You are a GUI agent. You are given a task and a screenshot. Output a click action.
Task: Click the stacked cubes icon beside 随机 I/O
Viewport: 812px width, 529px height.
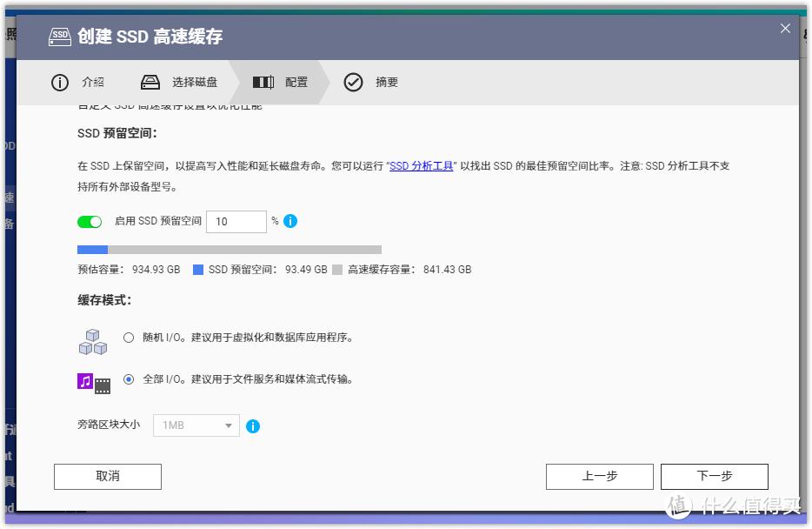coord(92,341)
